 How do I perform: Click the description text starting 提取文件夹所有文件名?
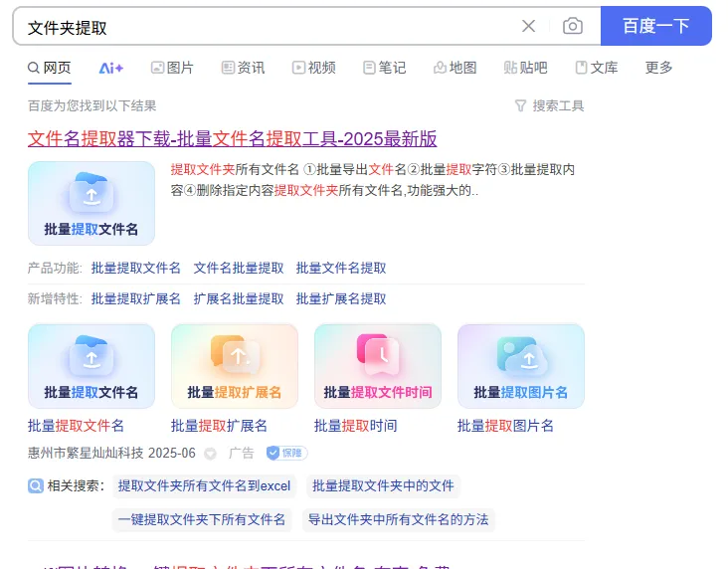tap(373, 180)
